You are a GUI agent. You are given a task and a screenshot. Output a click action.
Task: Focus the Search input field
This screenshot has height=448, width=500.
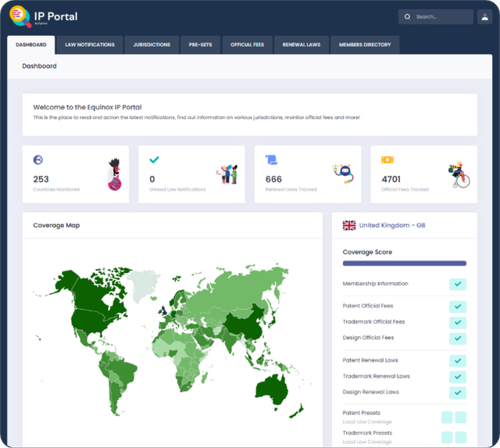coord(441,16)
